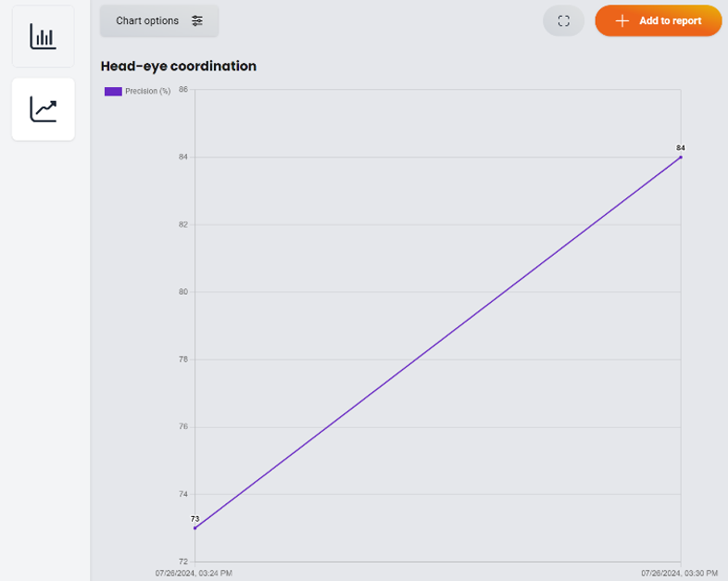Screen dimensions: 728x581
Task: Click the 76 y-axis tick label
Action: click(183, 427)
